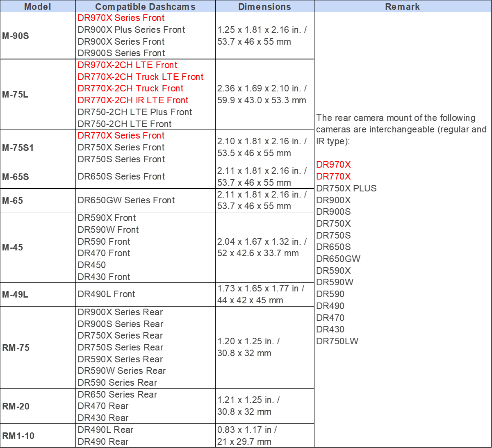Click DR770X-2CH IR LTE Front entry

pos(133,100)
